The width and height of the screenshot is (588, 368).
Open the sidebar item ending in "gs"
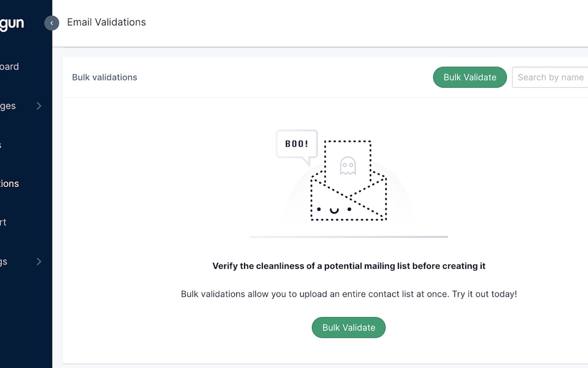[4, 262]
